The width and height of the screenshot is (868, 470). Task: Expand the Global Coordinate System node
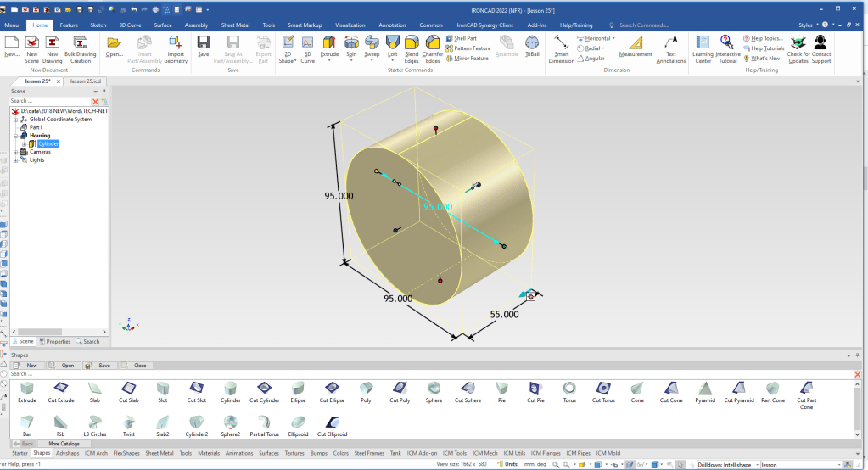pyautogui.click(x=15, y=120)
